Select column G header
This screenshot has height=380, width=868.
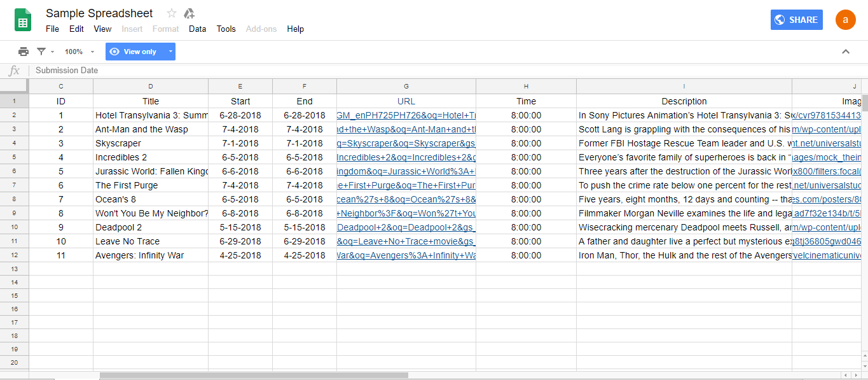[x=406, y=86]
